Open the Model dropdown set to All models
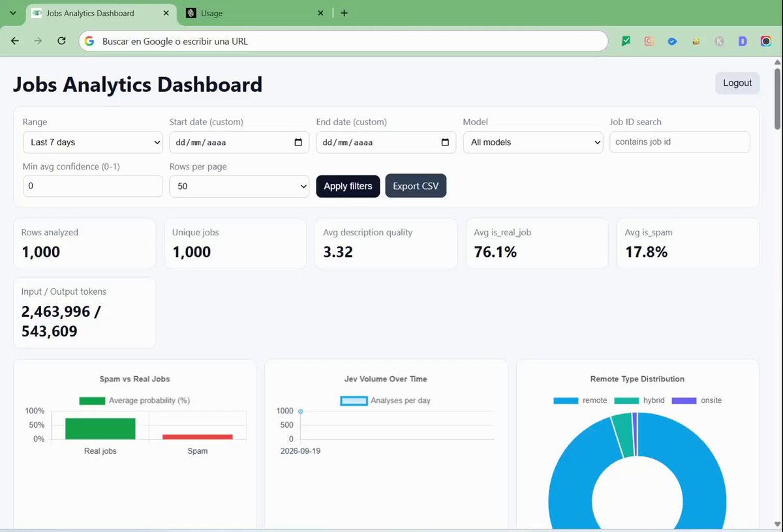The image size is (783, 532). (533, 142)
